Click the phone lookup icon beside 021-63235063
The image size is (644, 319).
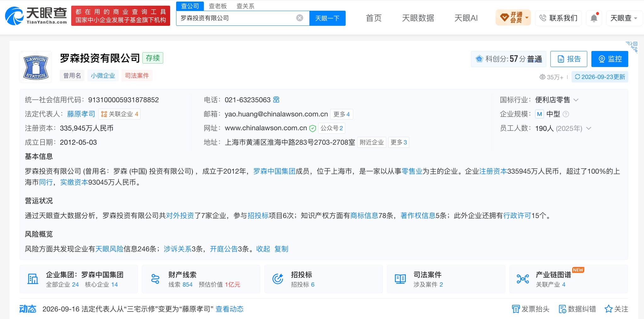276,100
